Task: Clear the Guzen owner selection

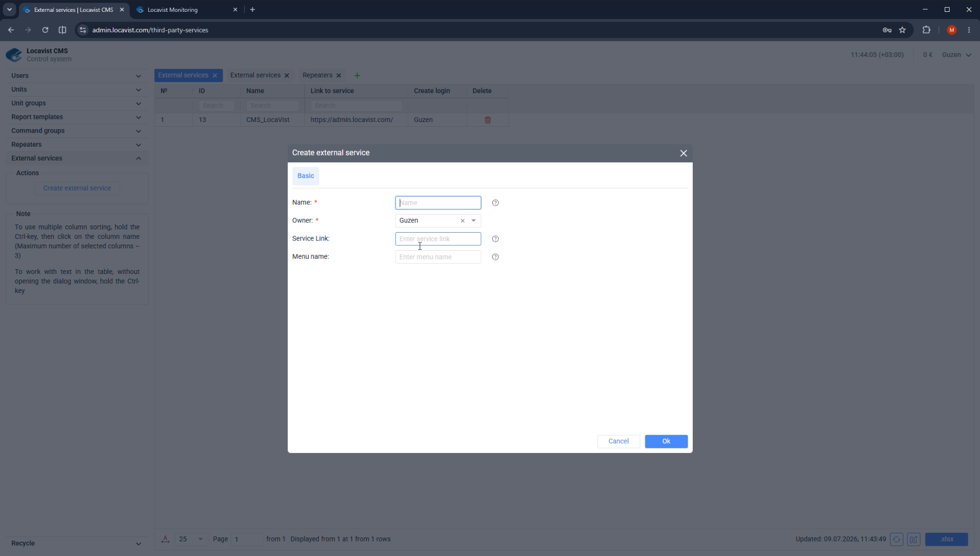Action: click(462, 221)
